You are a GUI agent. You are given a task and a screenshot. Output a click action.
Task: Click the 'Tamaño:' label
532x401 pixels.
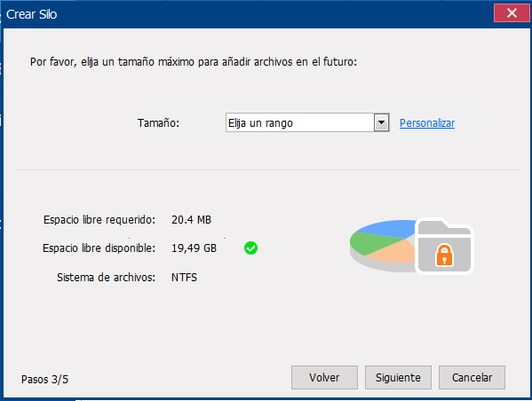pos(158,122)
